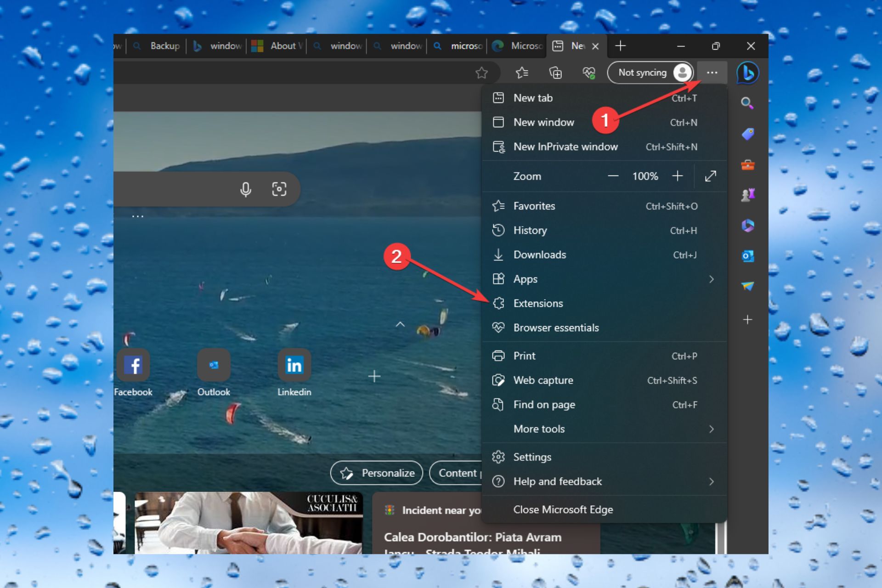Expand the More tools submenu arrow
Viewport: 882px width, 588px height.
[711, 429]
